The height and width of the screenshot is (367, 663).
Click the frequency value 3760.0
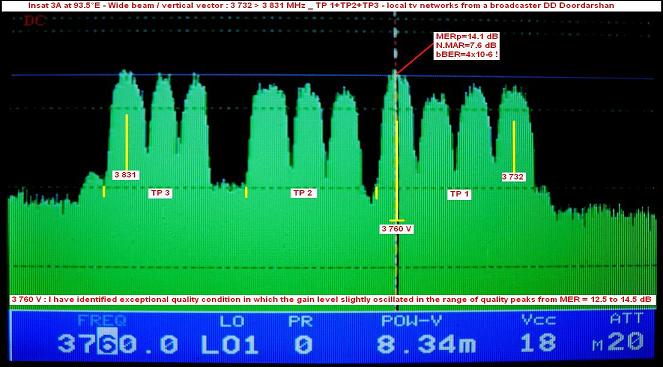tap(118, 344)
